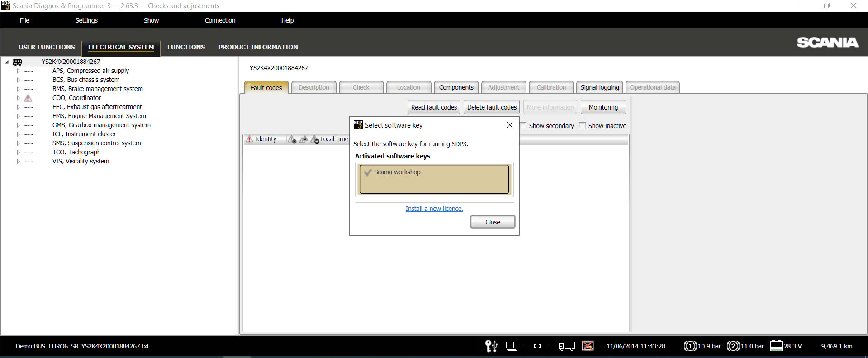Select the Signal logging tab
Screen dimensions: 868x358
(x=600, y=87)
